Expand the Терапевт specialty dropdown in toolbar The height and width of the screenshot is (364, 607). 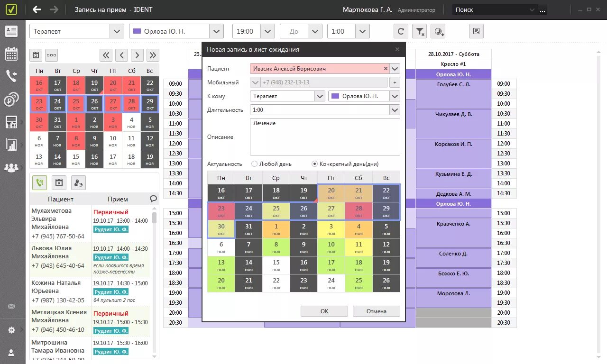[117, 31]
